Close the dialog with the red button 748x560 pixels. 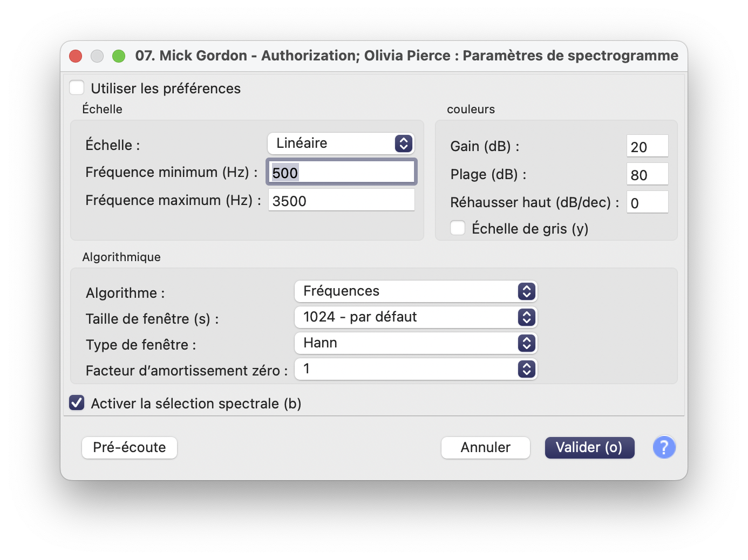[76, 56]
